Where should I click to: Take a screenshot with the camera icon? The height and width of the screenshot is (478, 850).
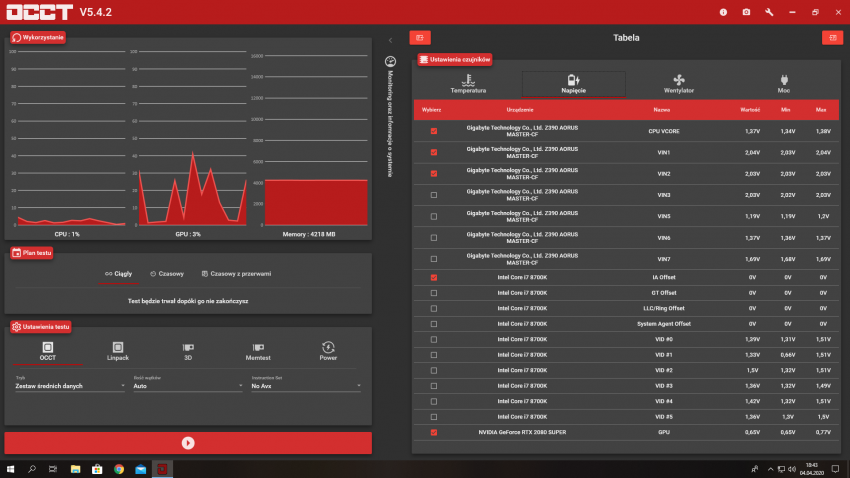click(745, 12)
